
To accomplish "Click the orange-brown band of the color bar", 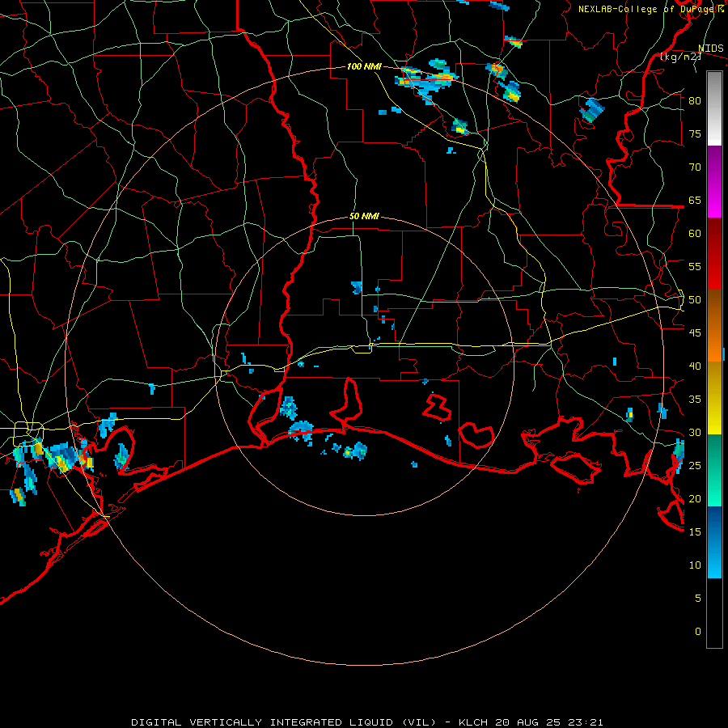I will (714, 325).
